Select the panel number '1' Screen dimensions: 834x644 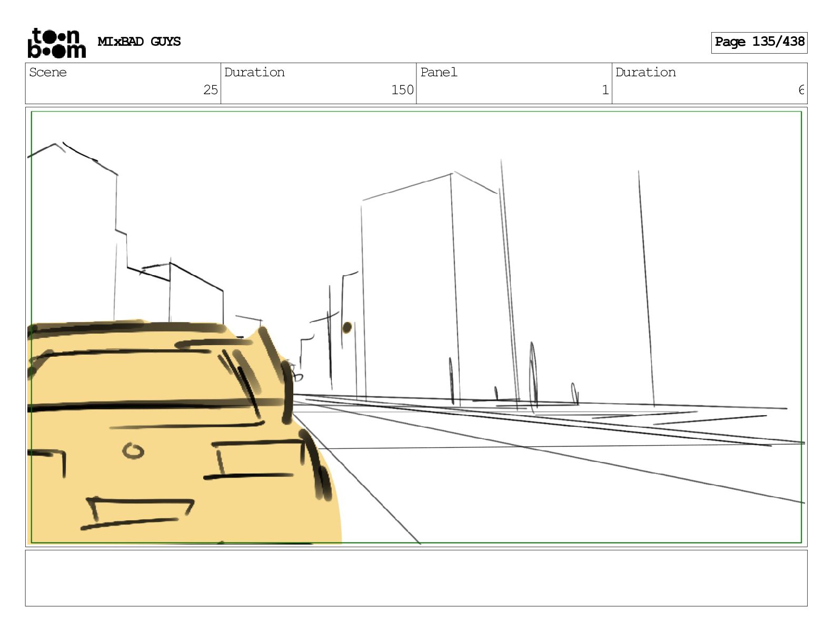pyautogui.click(x=605, y=90)
